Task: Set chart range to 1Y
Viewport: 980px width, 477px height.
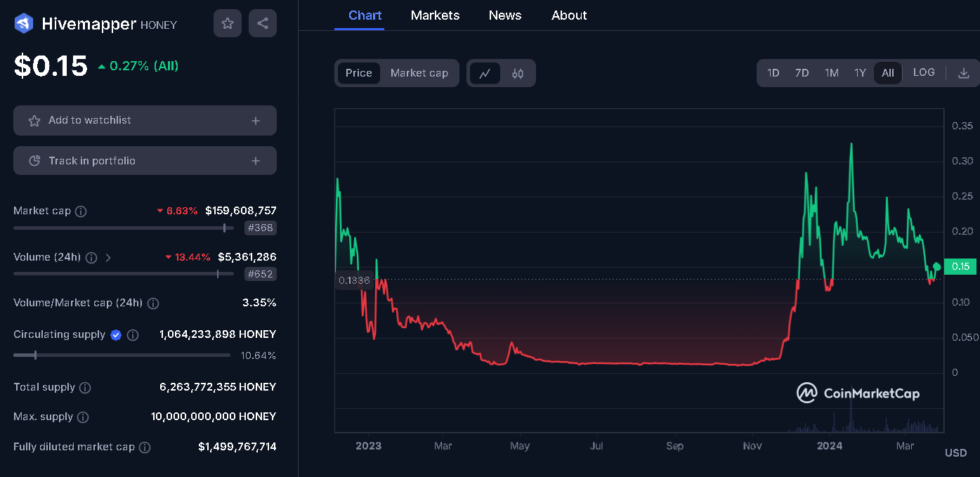Action: pyautogui.click(x=860, y=73)
